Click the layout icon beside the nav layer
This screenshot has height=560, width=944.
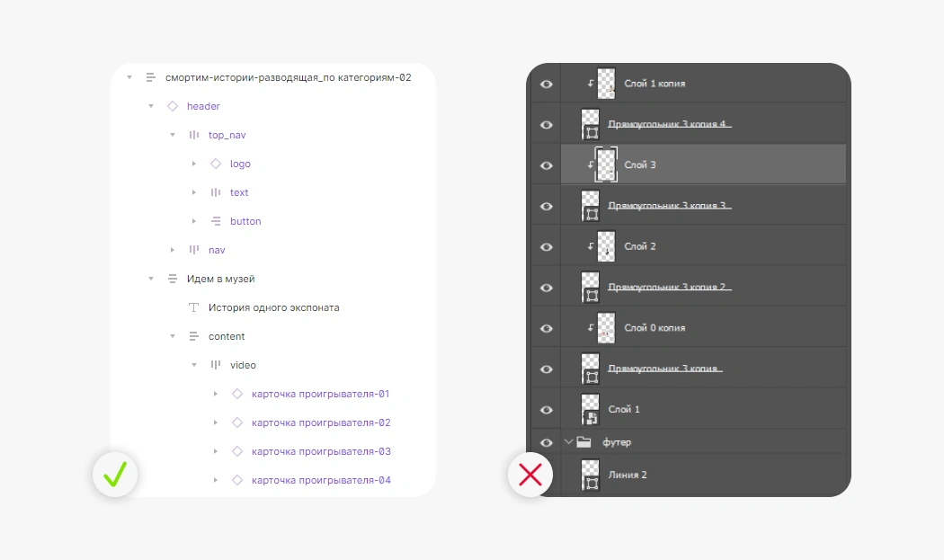(194, 250)
